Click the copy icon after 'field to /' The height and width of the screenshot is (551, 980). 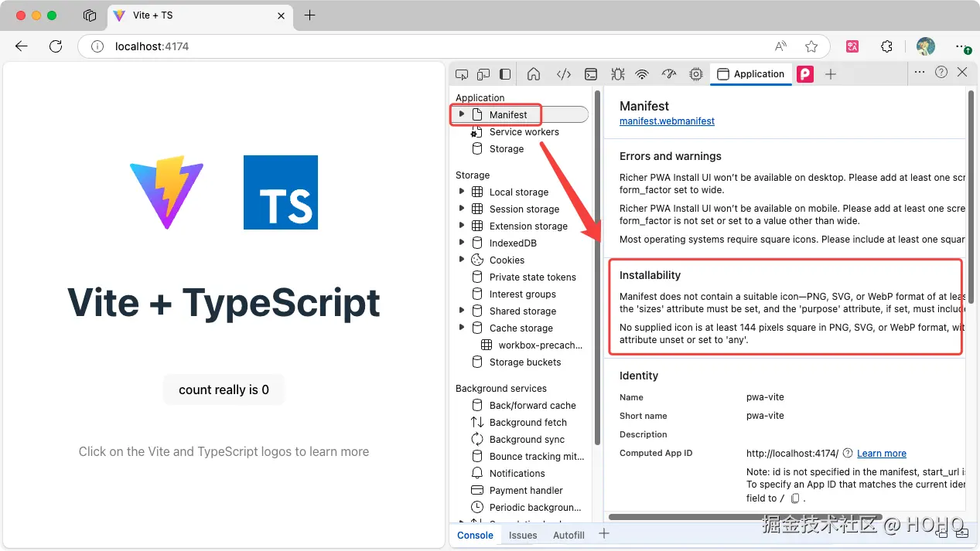795,498
